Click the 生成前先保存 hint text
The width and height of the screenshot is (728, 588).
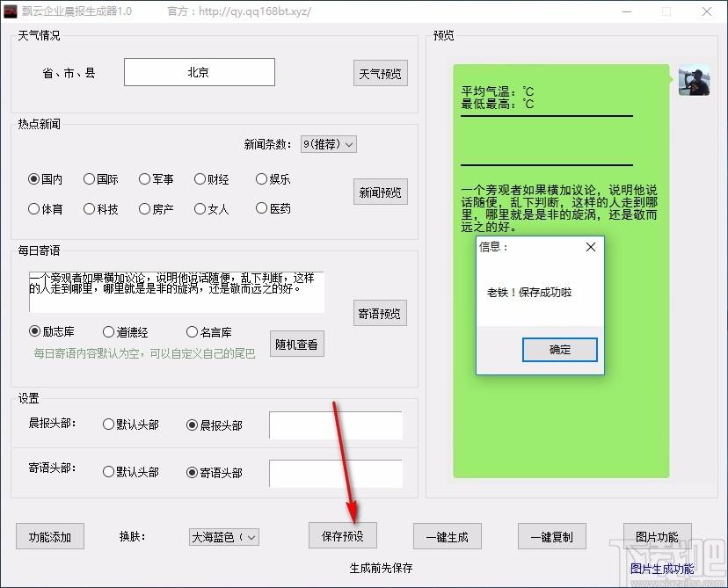pos(381,568)
